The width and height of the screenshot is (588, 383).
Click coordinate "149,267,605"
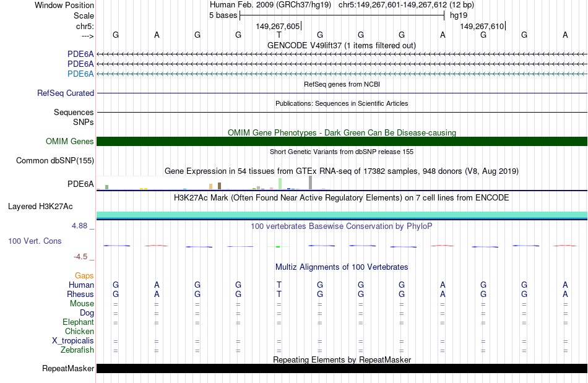277,26
